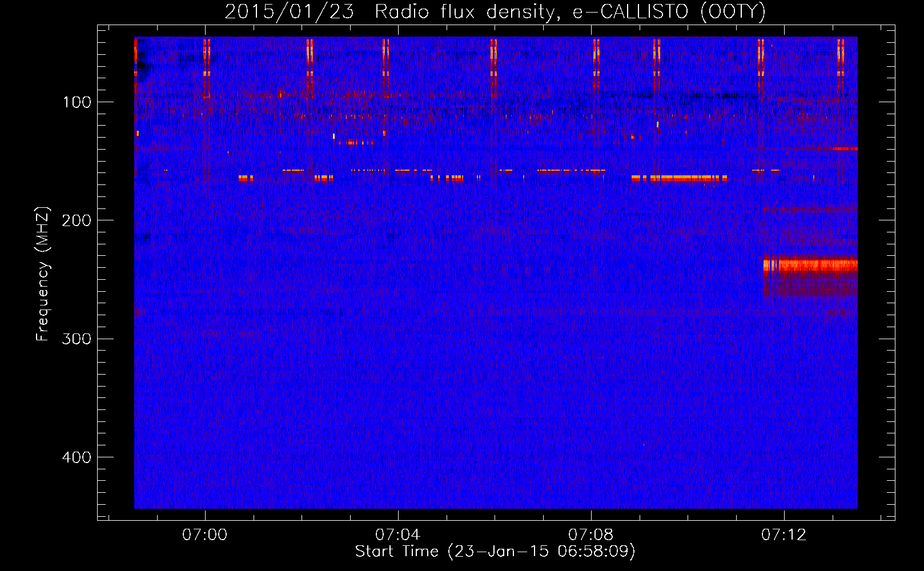The width and height of the screenshot is (924, 571).
Task: Click the bright emission band near 240 MHz
Action: (810, 265)
